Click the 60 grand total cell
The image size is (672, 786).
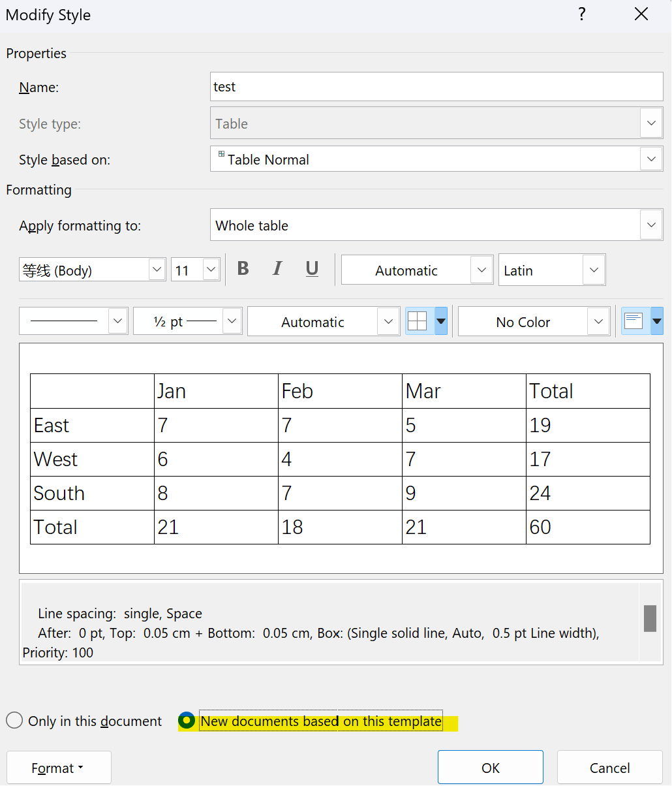[588, 527]
